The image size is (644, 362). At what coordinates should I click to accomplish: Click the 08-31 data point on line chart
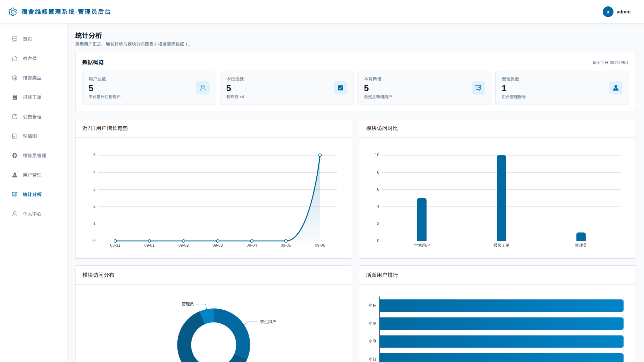[x=115, y=241]
